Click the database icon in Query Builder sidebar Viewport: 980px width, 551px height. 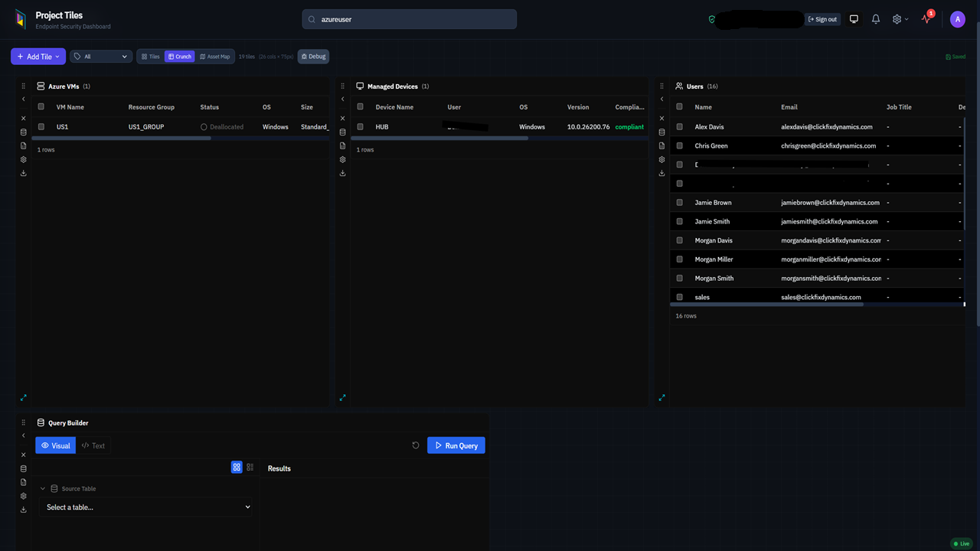point(23,468)
